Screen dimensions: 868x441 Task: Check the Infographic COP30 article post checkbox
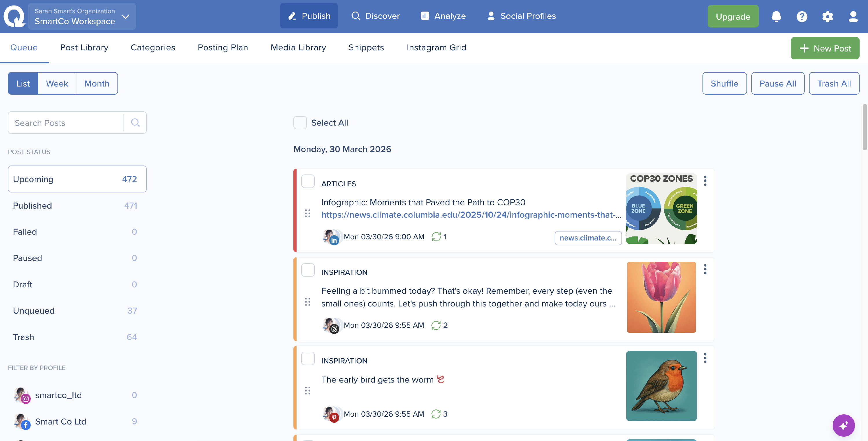(308, 181)
